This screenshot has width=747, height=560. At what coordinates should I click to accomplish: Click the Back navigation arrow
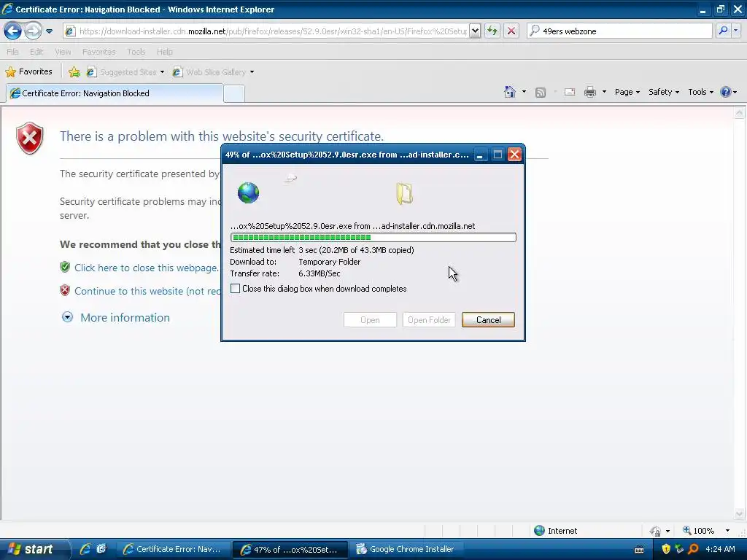12,31
